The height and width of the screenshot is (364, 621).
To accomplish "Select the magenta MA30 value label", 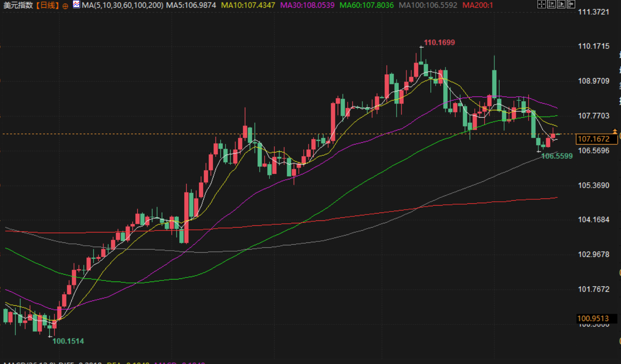I will pos(307,5).
